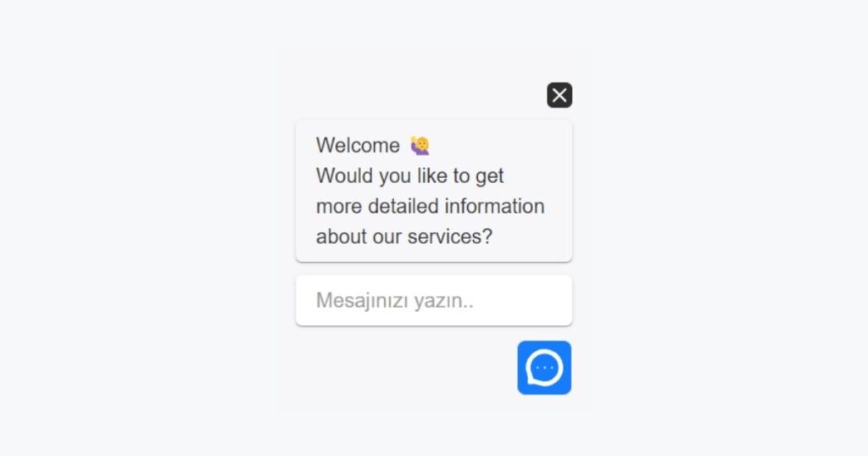868x456 pixels.
Task: Click 'Would you like to get' line
Action: tap(409, 176)
